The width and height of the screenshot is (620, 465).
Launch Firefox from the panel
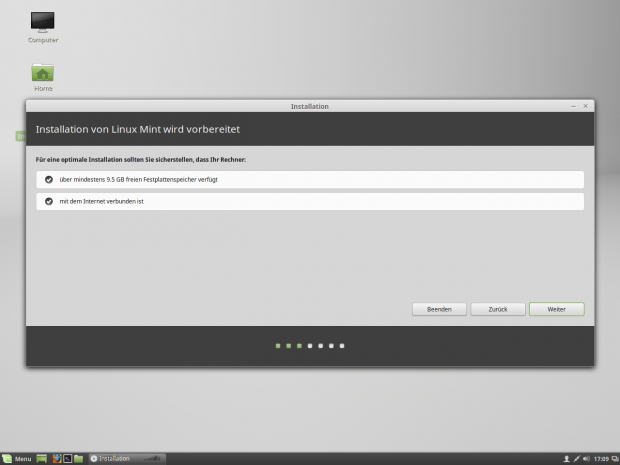pyautogui.click(x=57, y=459)
